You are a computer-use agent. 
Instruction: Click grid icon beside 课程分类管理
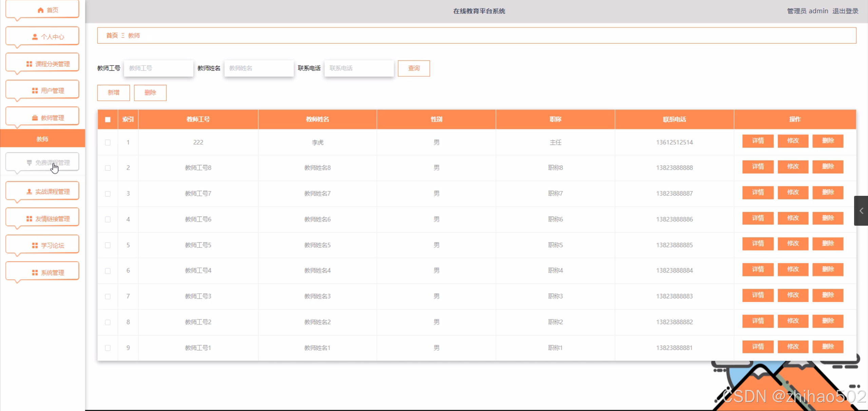coord(29,64)
